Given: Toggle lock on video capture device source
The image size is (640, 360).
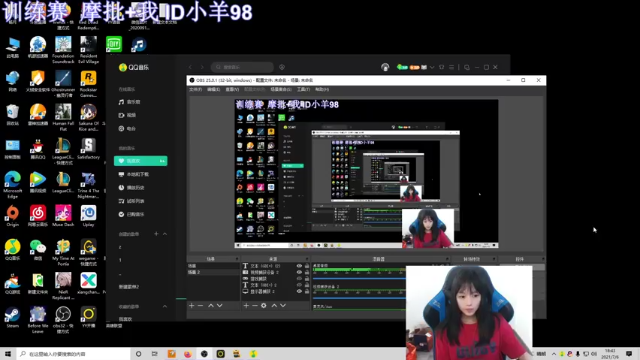Looking at the screenshot, I should click(x=307, y=272).
